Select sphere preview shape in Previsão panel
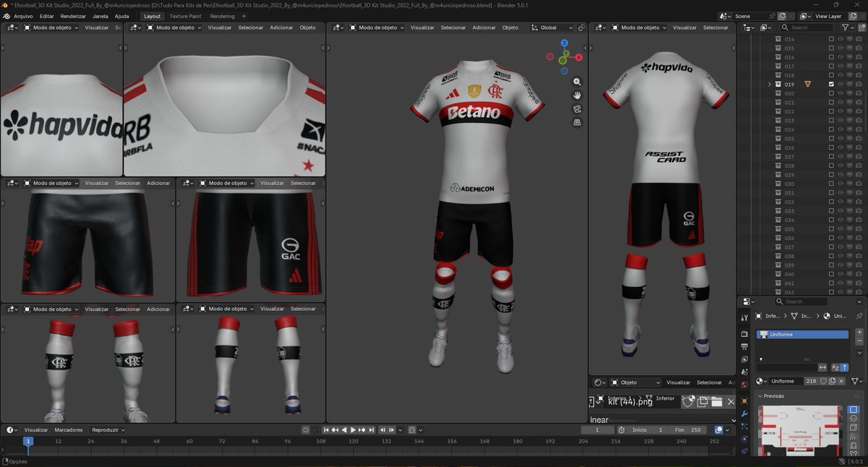 pyautogui.click(x=854, y=418)
